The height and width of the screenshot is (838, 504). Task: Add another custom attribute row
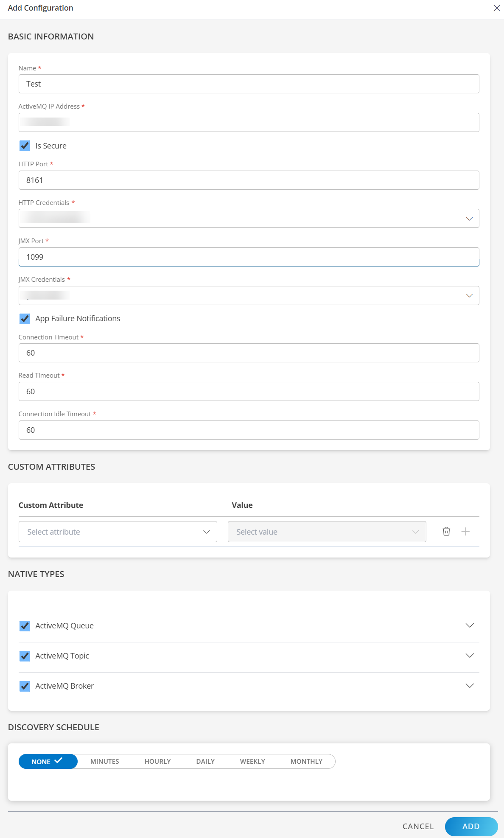coord(465,532)
